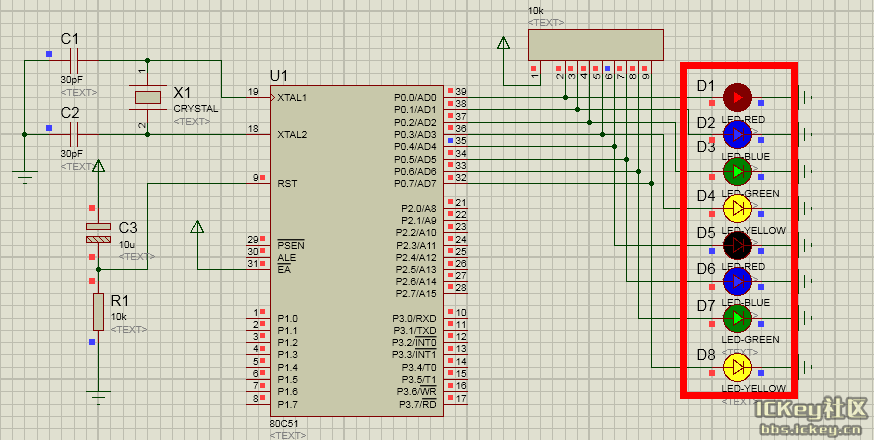Click the unlit dark LED D5
This screenshot has height=440, width=874.
[x=737, y=245]
